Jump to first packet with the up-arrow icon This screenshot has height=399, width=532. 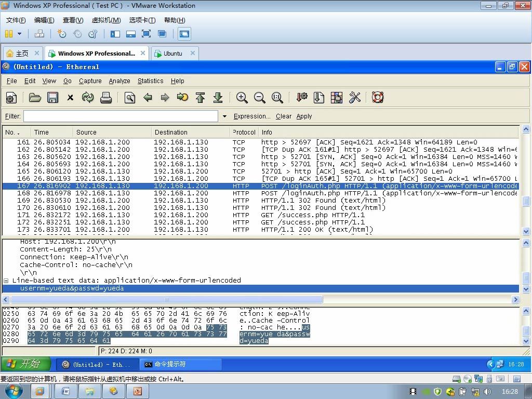200,98
